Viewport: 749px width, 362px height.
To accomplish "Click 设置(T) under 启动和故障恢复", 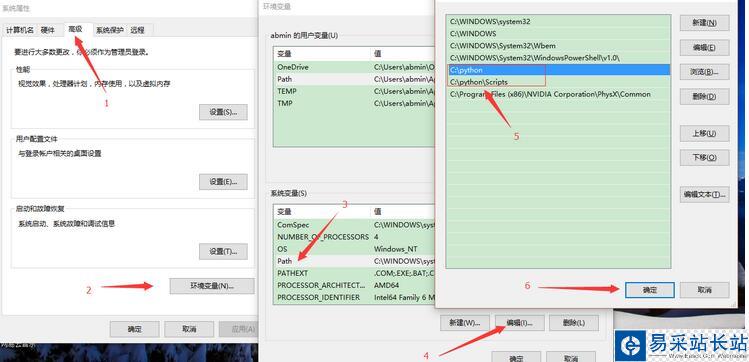I will 223,251.
